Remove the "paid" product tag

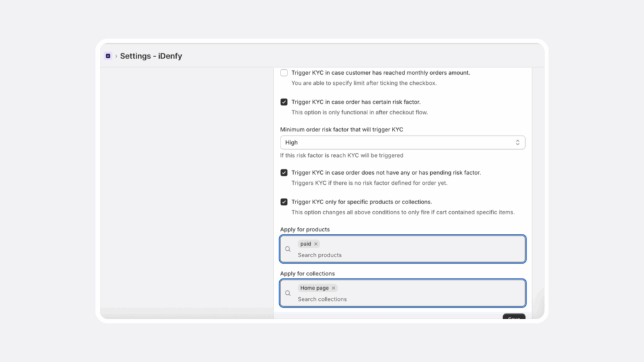coord(316,243)
